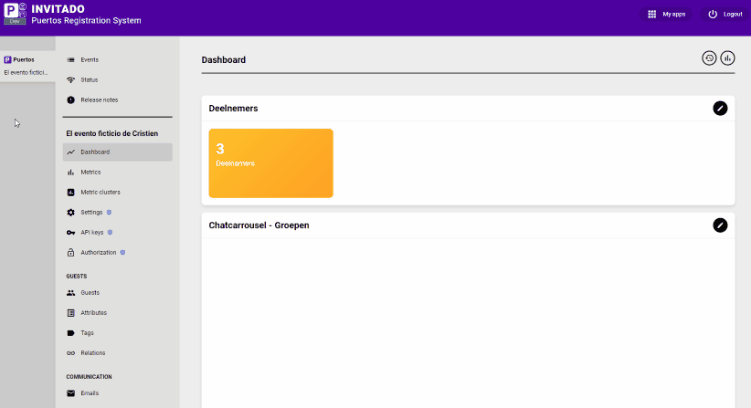Viewport: 751px width, 408px height.
Task: Click the El evento fictici... text in left panel
Action: pyautogui.click(x=26, y=73)
